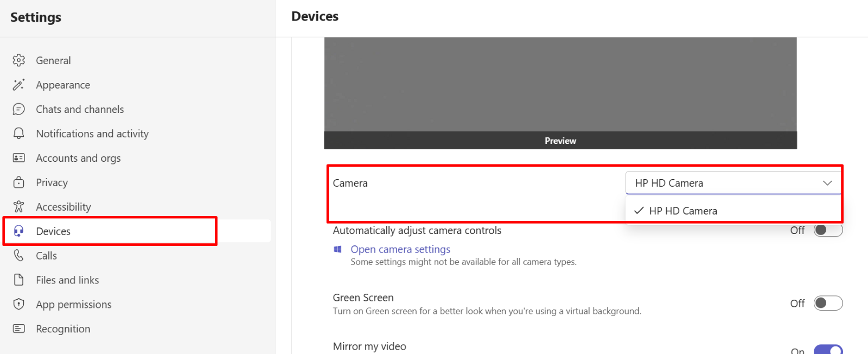Click the Accounts and orgs card icon

click(19, 158)
